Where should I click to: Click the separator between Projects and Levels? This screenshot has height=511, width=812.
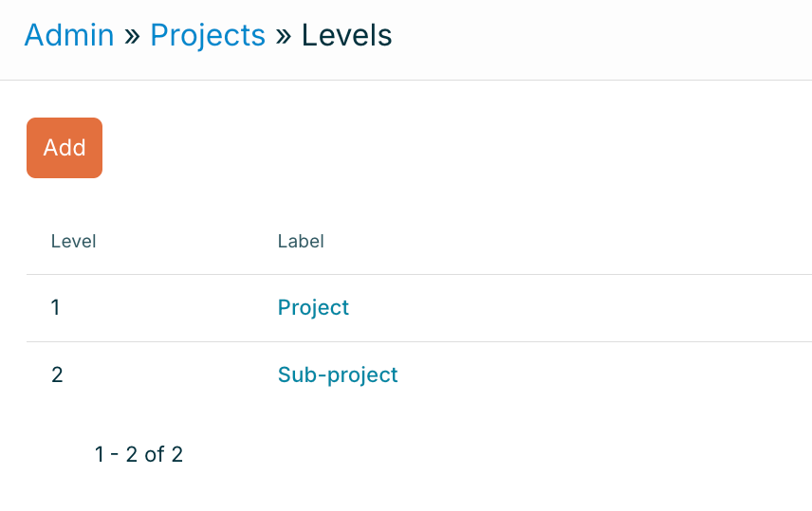[284, 36]
